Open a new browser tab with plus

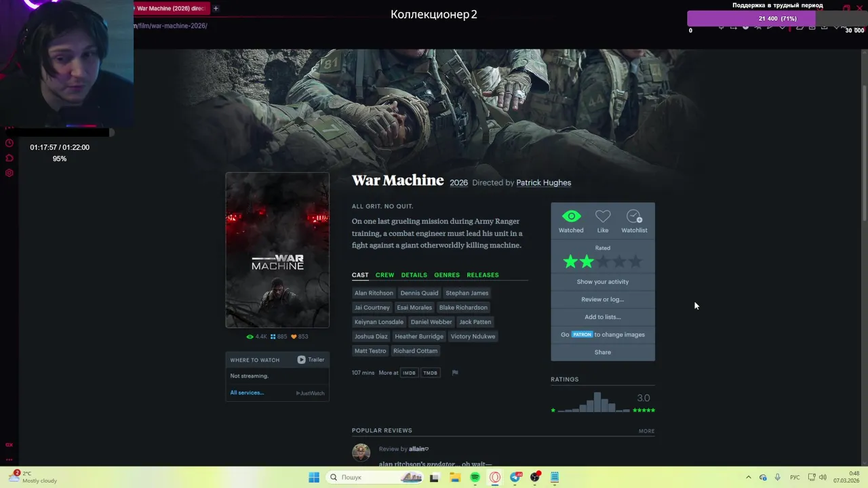[x=216, y=9]
